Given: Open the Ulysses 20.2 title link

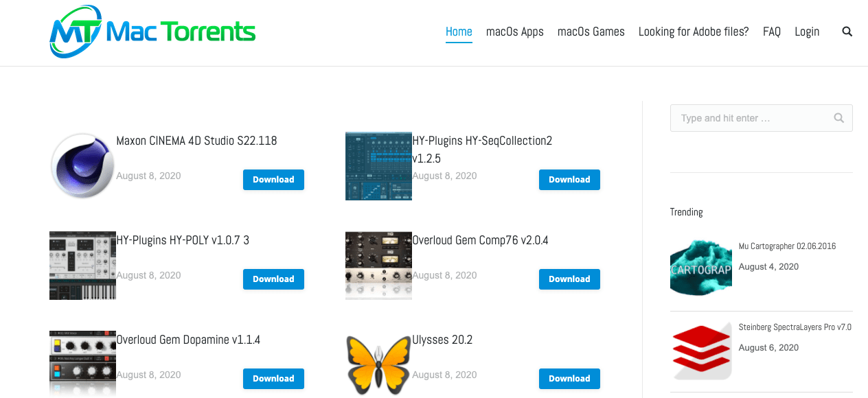Looking at the screenshot, I should pyautogui.click(x=442, y=340).
